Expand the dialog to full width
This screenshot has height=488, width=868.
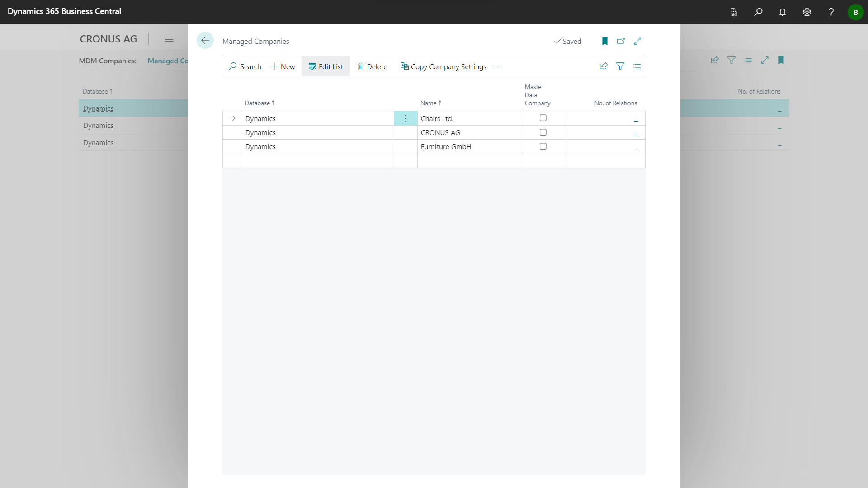tap(637, 41)
